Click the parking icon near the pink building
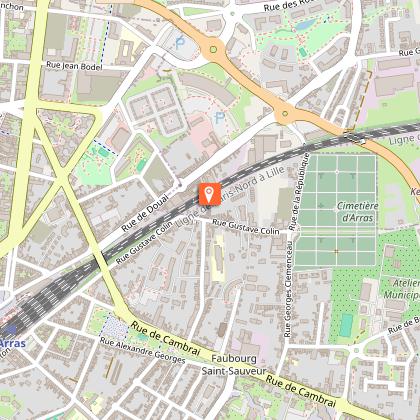Viewport: 420px width, 420px height. [x=220, y=117]
